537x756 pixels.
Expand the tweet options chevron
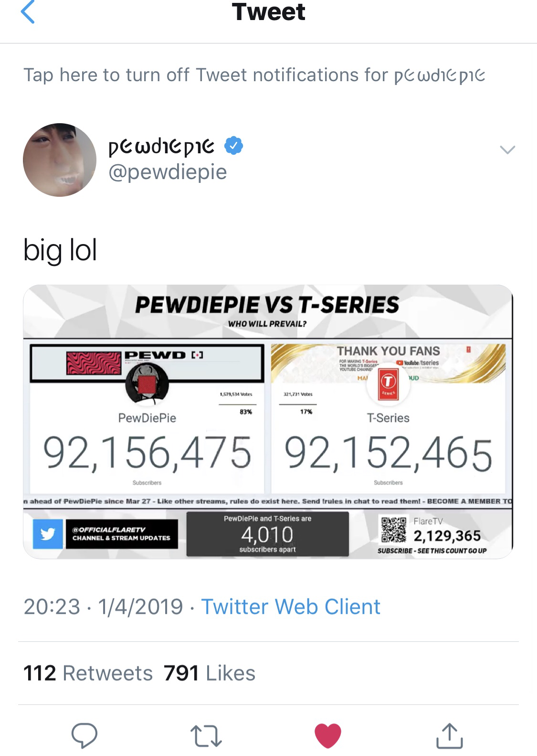[507, 150]
